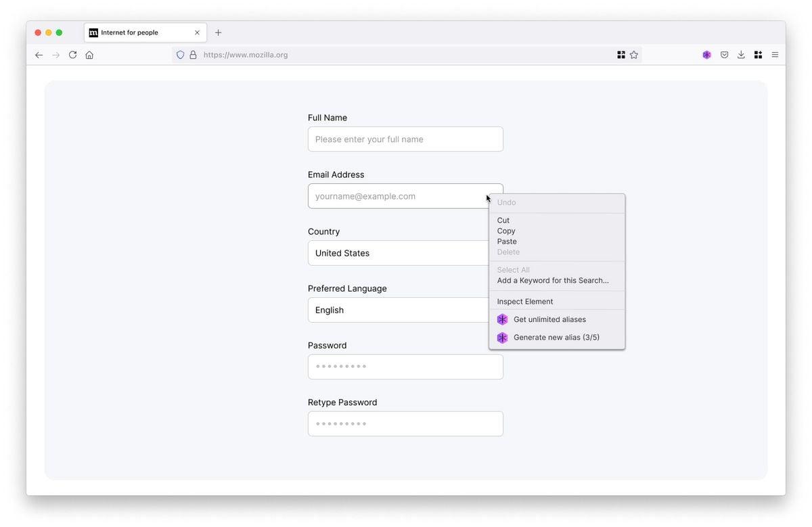Click the forward navigation arrow
The width and height of the screenshot is (812, 527).
55,55
